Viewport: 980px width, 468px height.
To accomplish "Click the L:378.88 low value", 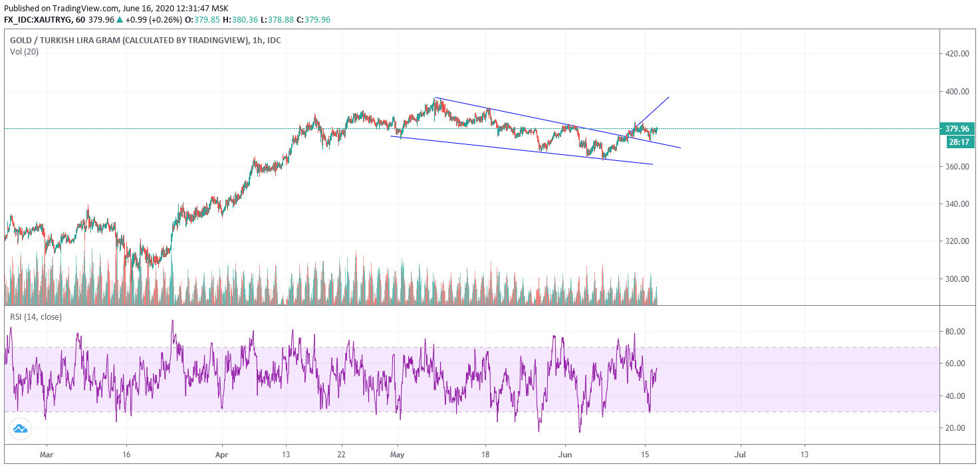I will click(275, 19).
